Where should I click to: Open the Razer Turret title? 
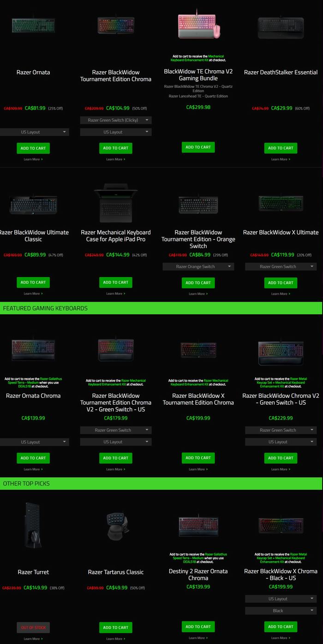(33, 572)
